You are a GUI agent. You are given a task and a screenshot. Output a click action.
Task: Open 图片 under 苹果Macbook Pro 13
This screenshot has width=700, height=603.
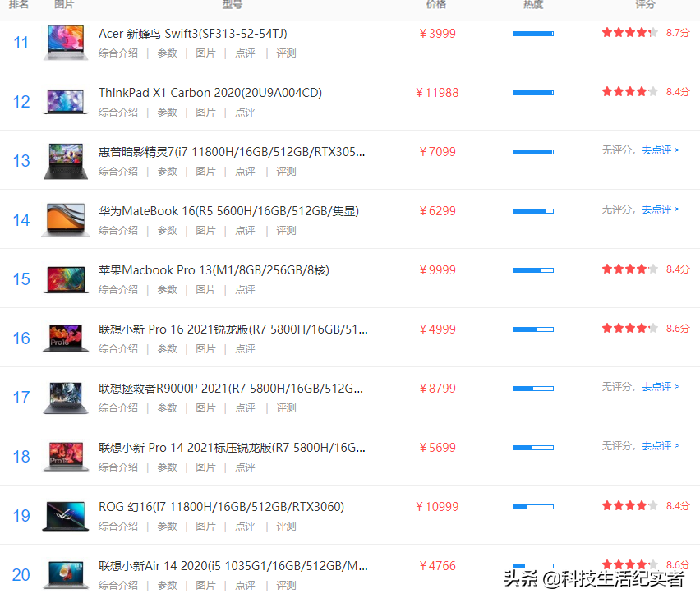[x=205, y=290]
